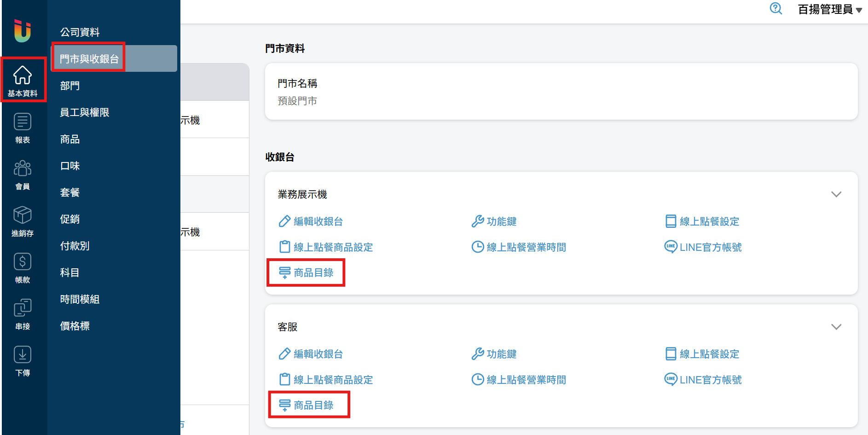This screenshot has width=868, height=435.
Task: Click the 門市名稱 store name card
Action: [561, 92]
